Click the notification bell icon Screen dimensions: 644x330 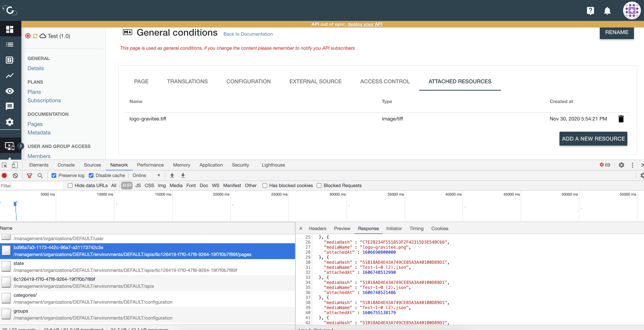607,10
